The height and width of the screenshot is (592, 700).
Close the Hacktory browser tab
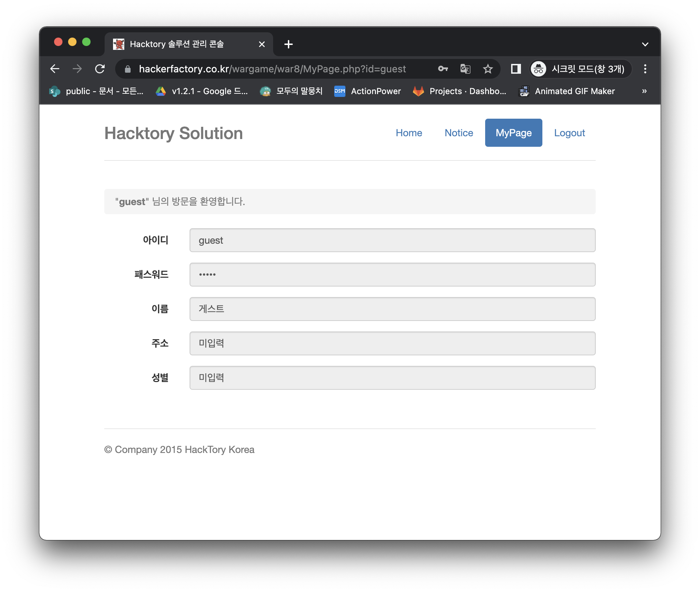(262, 44)
